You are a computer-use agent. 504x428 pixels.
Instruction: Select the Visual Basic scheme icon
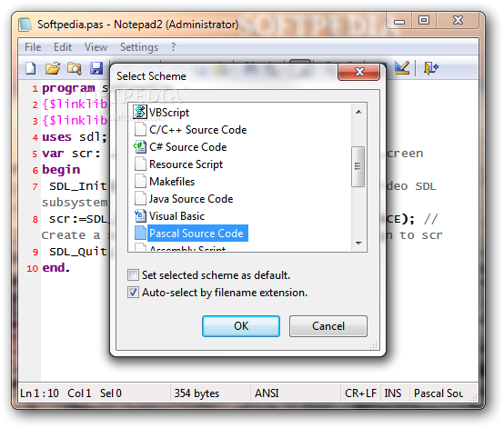[x=140, y=215]
